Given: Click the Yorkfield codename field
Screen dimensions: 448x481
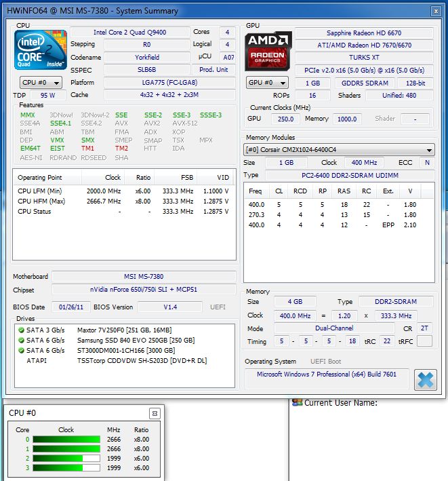Looking at the screenshot, I should [147, 58].
